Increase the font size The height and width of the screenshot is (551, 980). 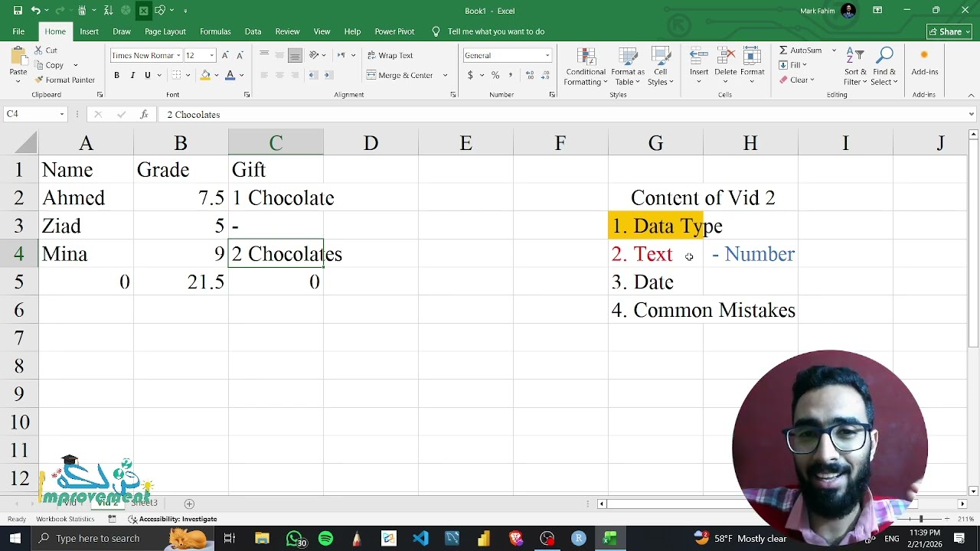225,55
